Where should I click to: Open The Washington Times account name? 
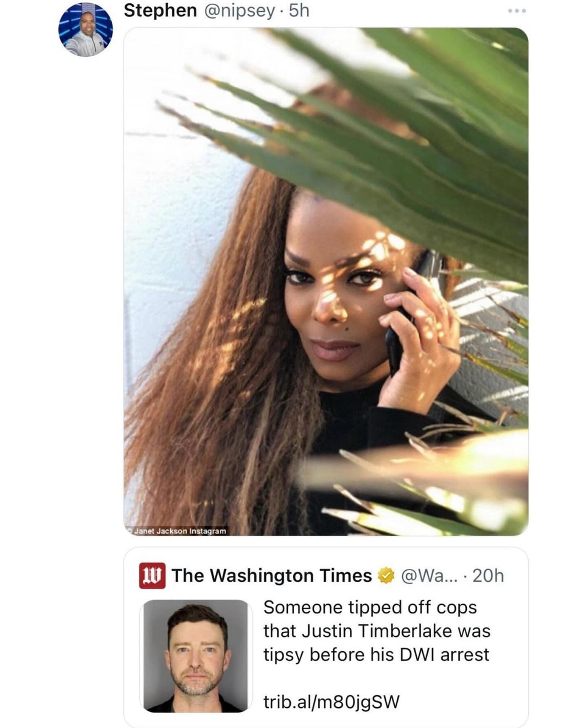tap(272, 576)
